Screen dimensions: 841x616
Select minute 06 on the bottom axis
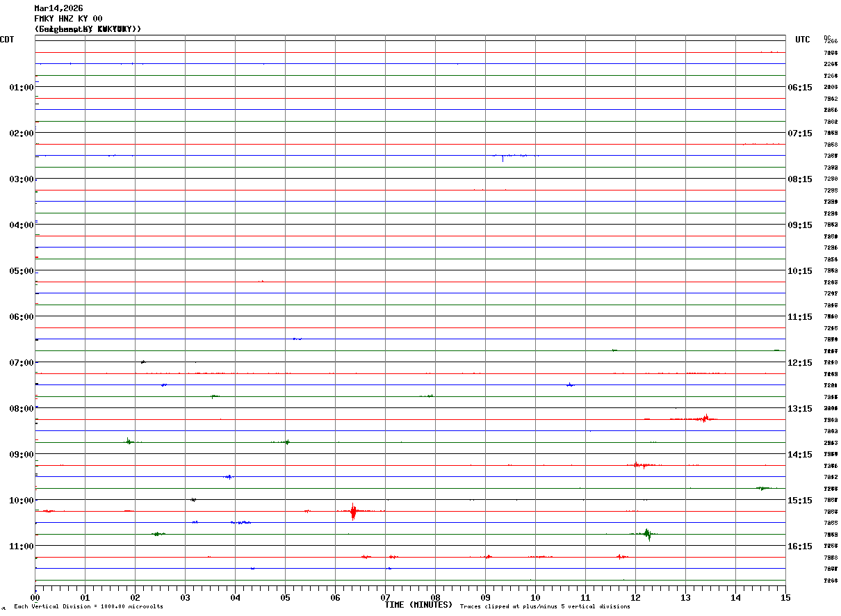335,598
